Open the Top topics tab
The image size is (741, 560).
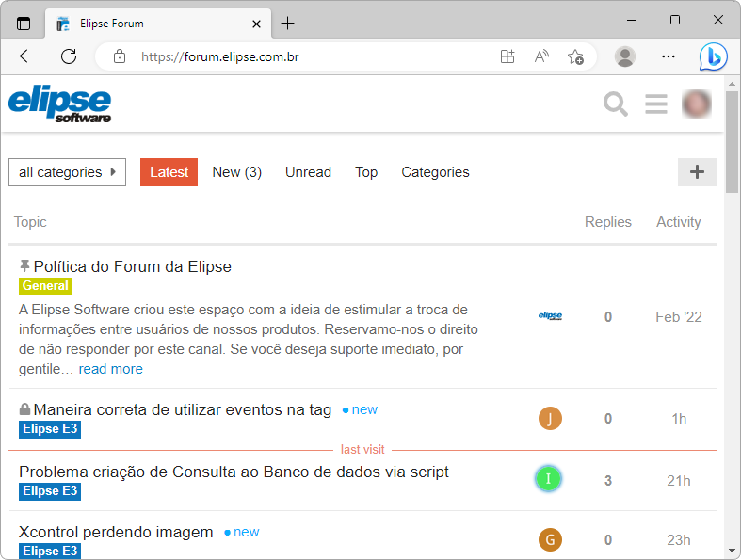coord(366,172)
